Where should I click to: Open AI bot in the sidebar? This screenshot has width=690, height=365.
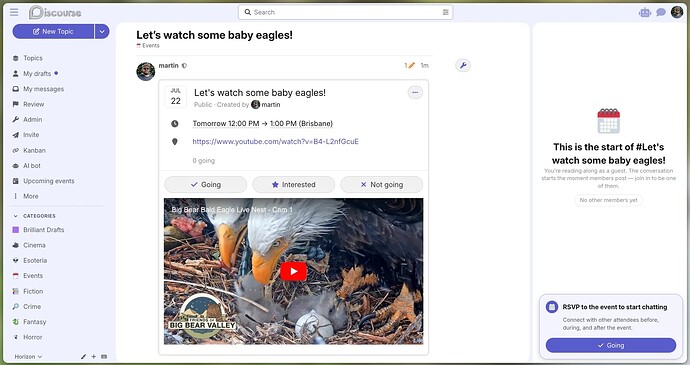tap(32, 166)
